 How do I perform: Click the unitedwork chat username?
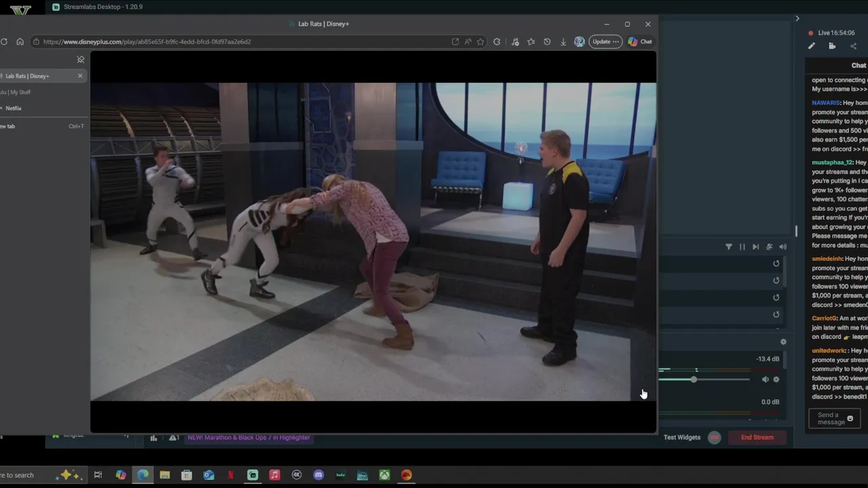(x=829, y=351)
